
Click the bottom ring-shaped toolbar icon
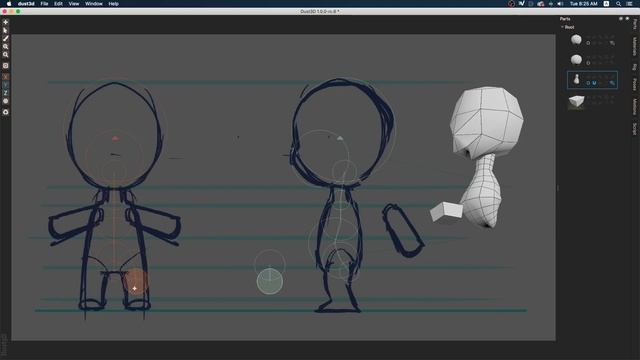click(x=6, y=112)
